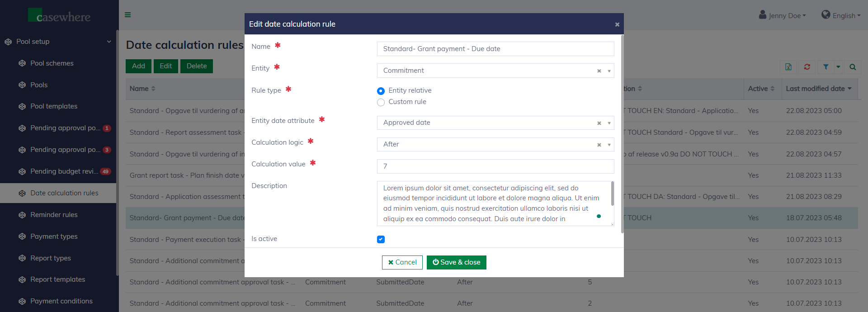Select the Custom rule radio button

(381, 102)
